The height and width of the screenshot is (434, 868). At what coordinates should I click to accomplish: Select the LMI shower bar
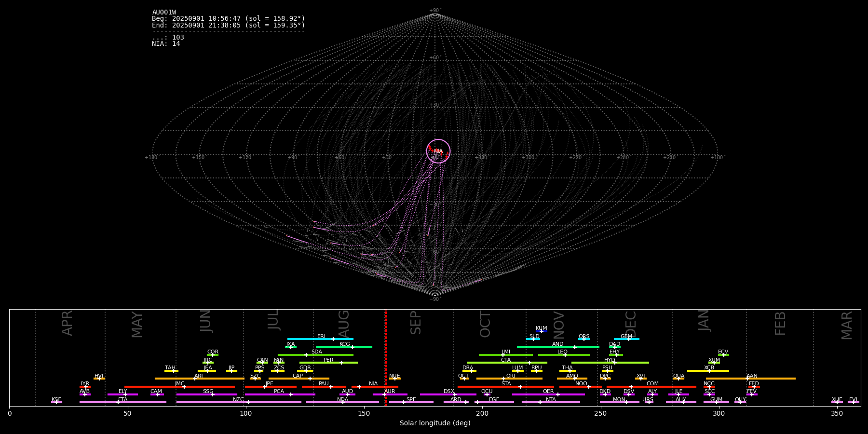pyautogui.click(x=506, y=355)
